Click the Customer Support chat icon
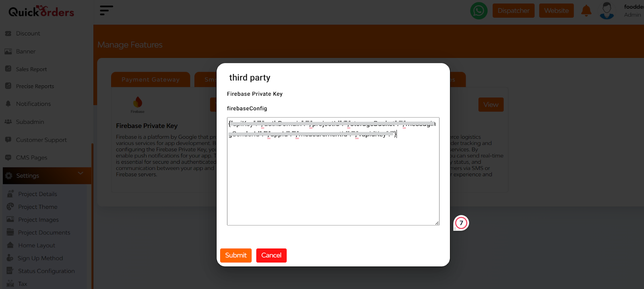The height and width of the screenshot is (289, 644). click(8, 140)
